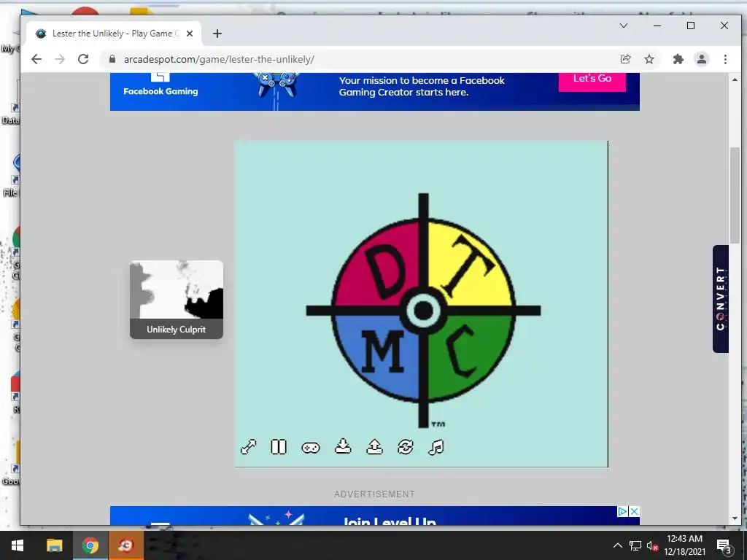Open the Join Level Up banner ad
This screenshot has width=747, height=560.
pyautogui.click(x=375, y=516)
